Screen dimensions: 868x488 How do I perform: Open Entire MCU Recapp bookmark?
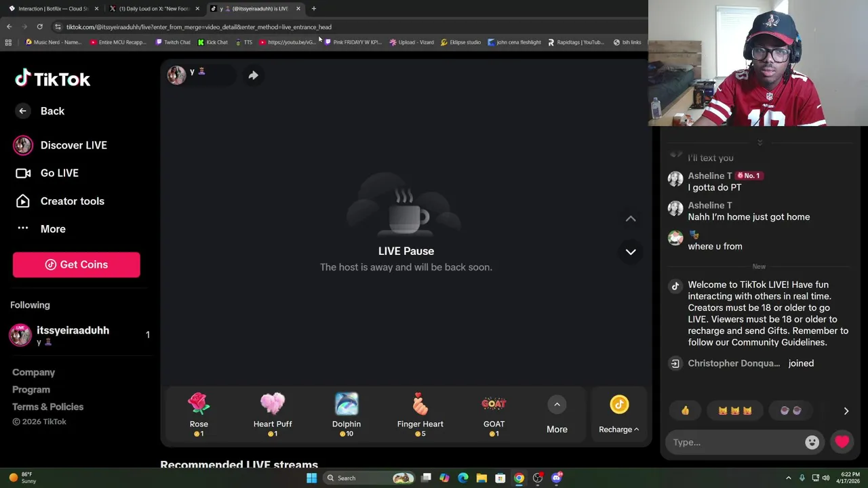pyautogui.click(x=117, y=42)
